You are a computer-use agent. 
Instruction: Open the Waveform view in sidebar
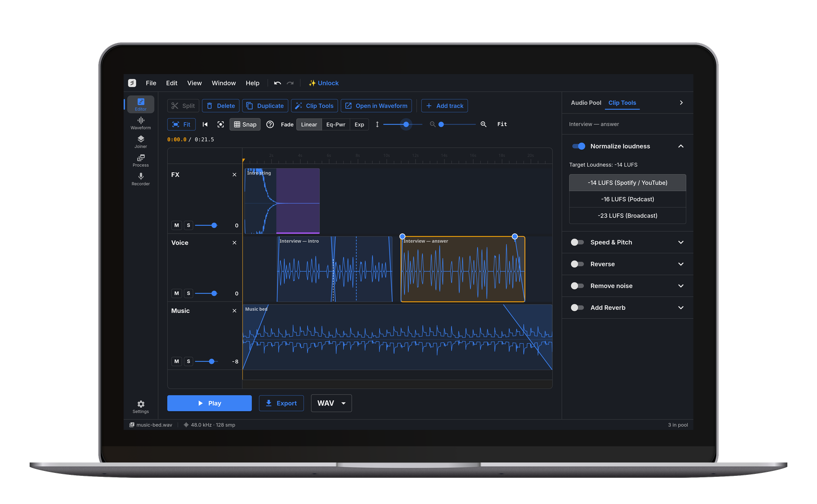pyautogui.click(x=140, y=123)
